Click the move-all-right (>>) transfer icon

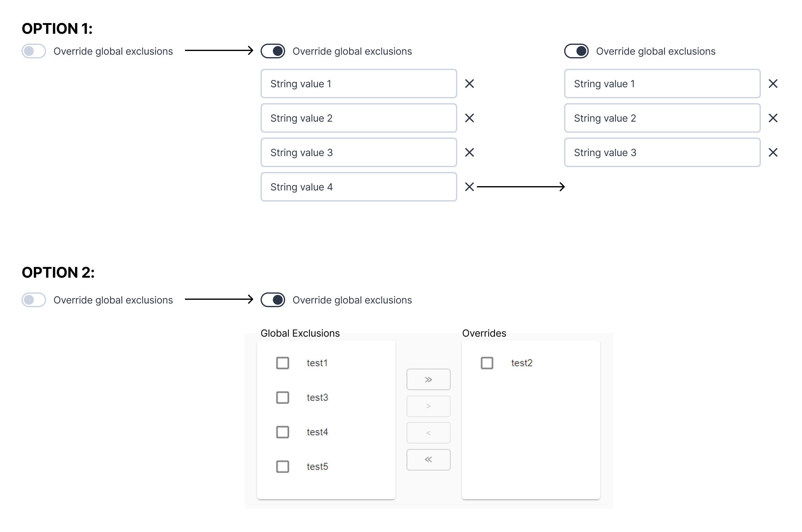[x=429, y=379]
